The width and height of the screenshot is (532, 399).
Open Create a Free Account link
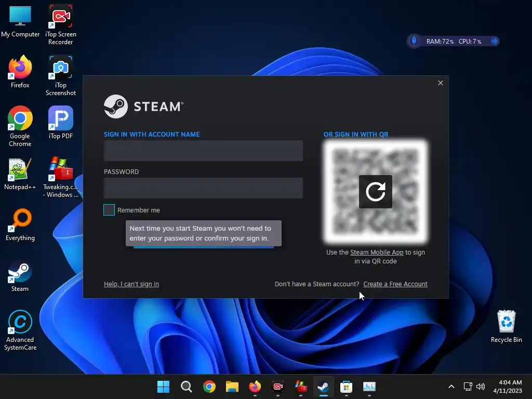pyautogui.click(x=395, y=284)
